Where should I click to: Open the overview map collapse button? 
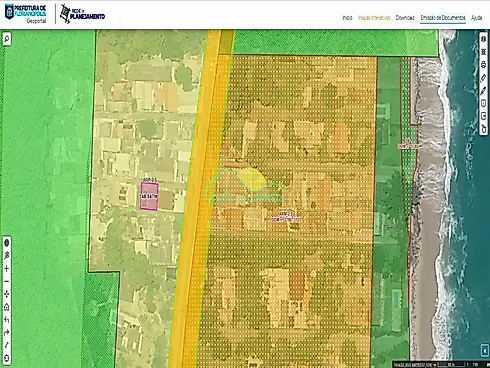485,351
